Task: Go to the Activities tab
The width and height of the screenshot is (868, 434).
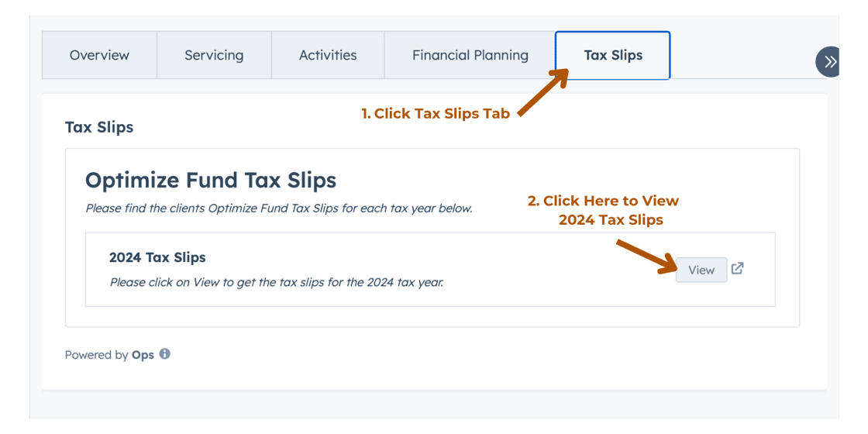Action: tap(328, 55)
